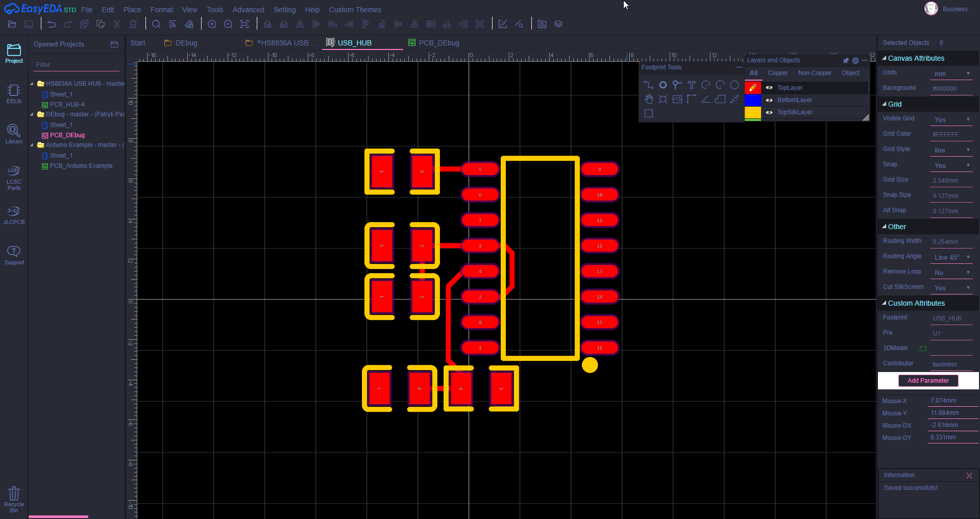Select the Image insert tool
Viewport: 980px width, 519px height.
(677, 100)
